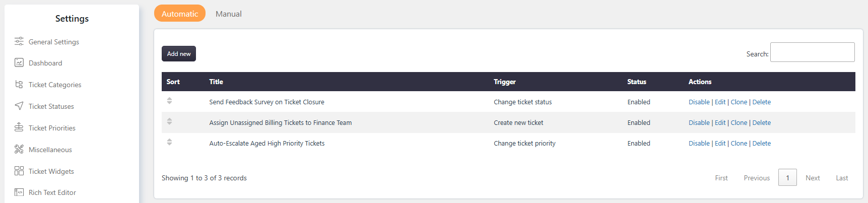Disable Assign Unassigned Billing Tickets rule
This screenshot has width=868, height=203.
(699, 122)
